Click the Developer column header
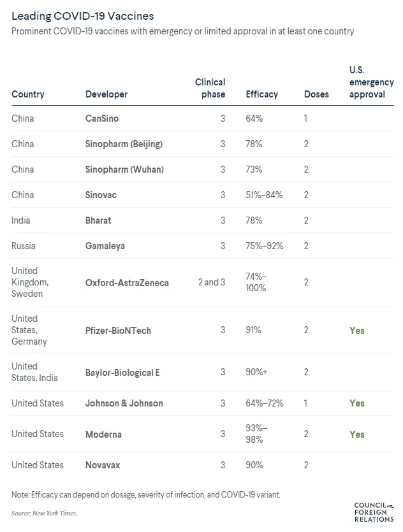This screenshot has height=532, width=403. (x=106, y=94)
